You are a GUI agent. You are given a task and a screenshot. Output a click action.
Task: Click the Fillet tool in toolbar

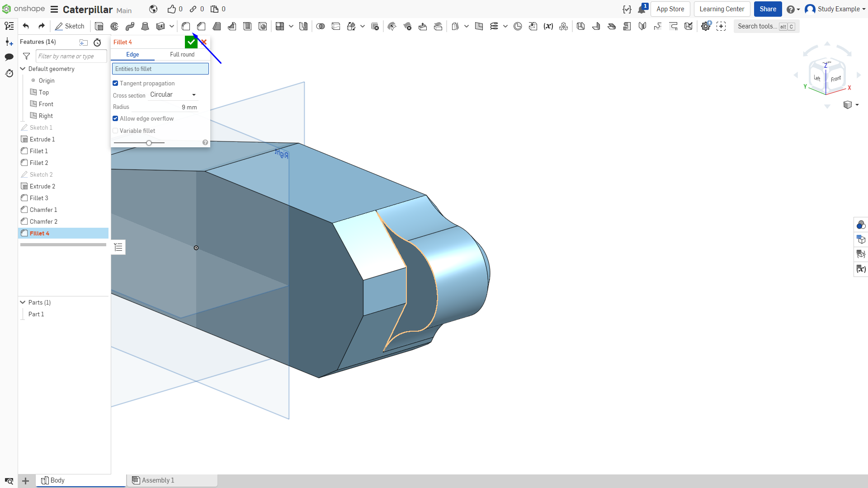[x=186, y=26]
